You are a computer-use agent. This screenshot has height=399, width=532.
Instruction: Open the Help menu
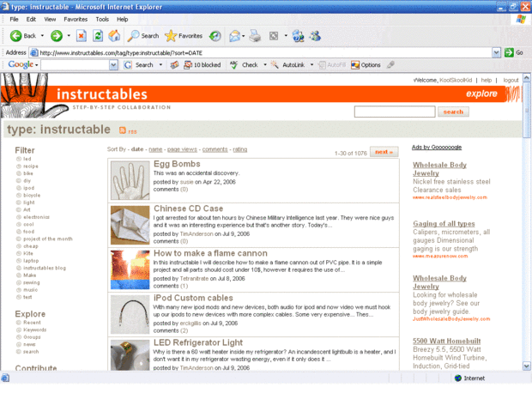coord(123,20)
